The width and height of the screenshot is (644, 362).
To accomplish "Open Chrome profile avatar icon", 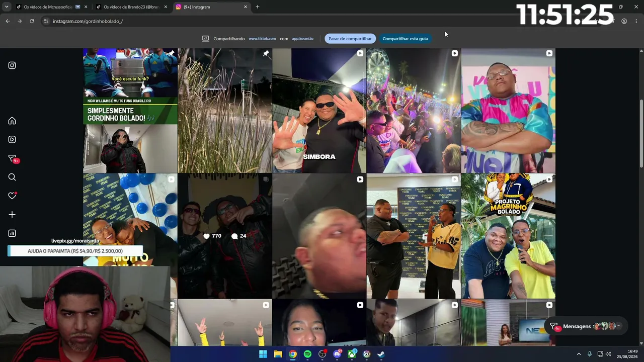I will (624, 21).
